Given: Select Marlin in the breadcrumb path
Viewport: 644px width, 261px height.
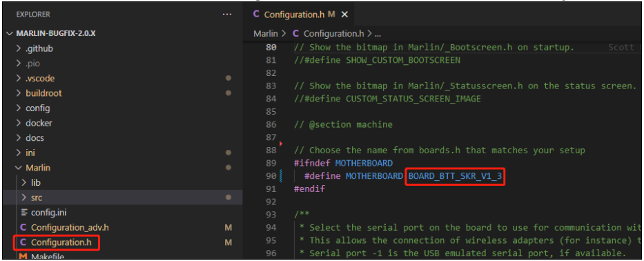Looking at the screenshot, I should (266, 33).
